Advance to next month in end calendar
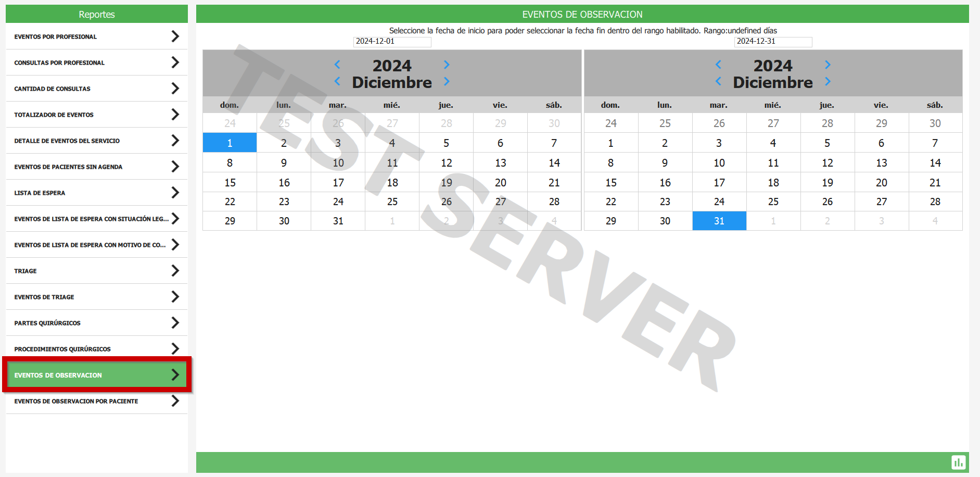The image size is (980, 477). 828,82
